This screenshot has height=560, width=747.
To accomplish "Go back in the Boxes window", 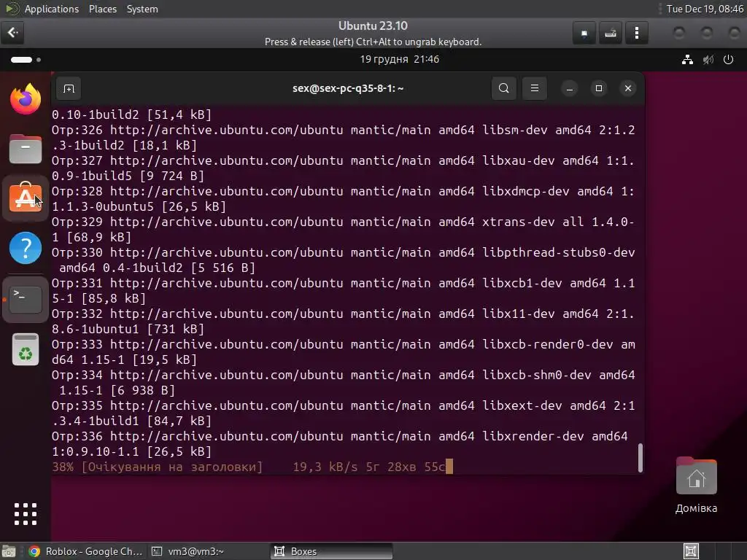I will point(12,33).
